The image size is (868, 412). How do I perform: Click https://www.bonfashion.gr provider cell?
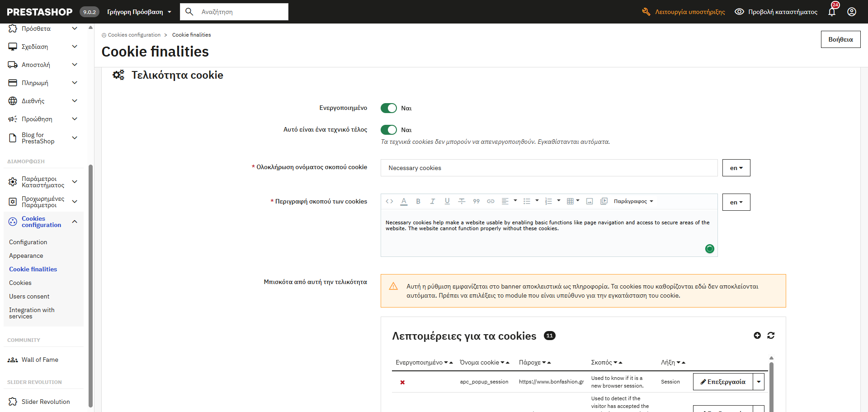click(x=551, y=382)
